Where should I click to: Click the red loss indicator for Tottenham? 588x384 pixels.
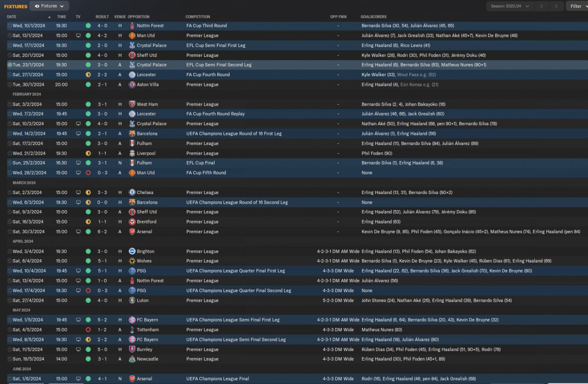coord(88,330)
